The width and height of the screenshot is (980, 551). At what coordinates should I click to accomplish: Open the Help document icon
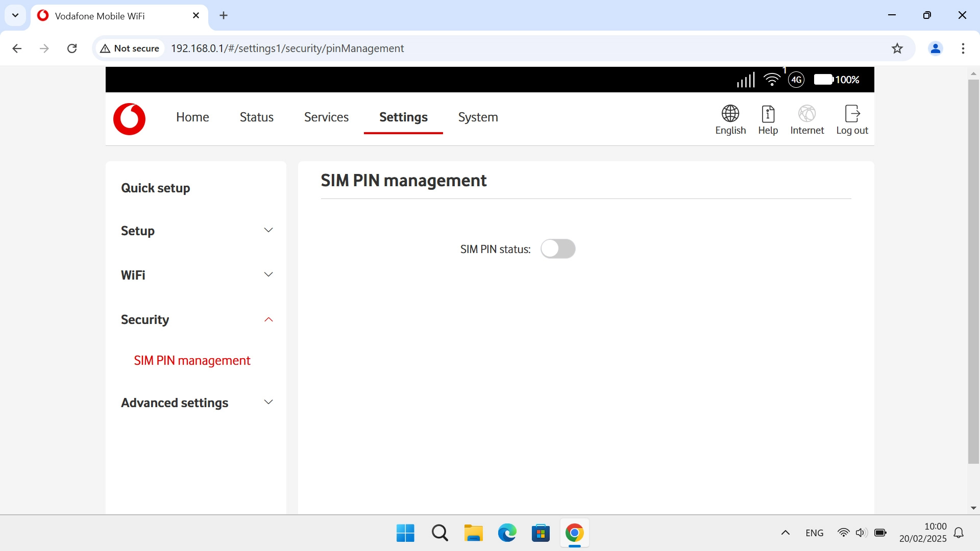pos(768,114)
